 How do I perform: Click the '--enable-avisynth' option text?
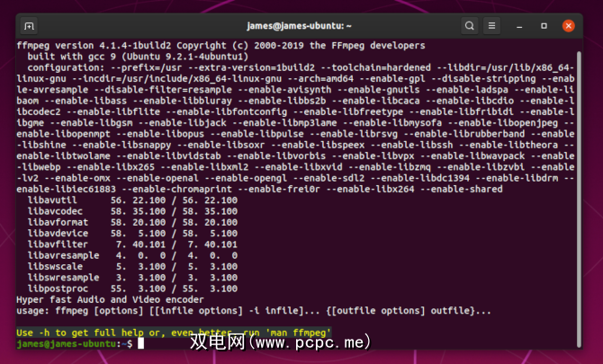tap(284, 90)
